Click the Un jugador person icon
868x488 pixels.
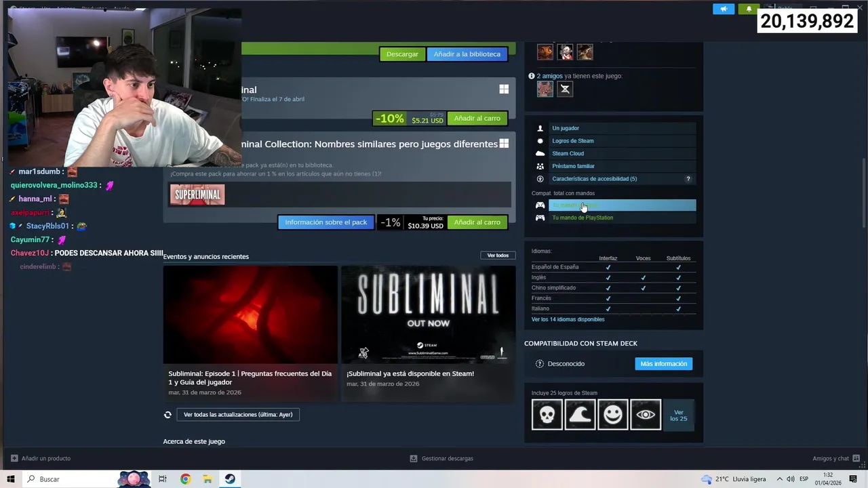[x=540, y=128]
